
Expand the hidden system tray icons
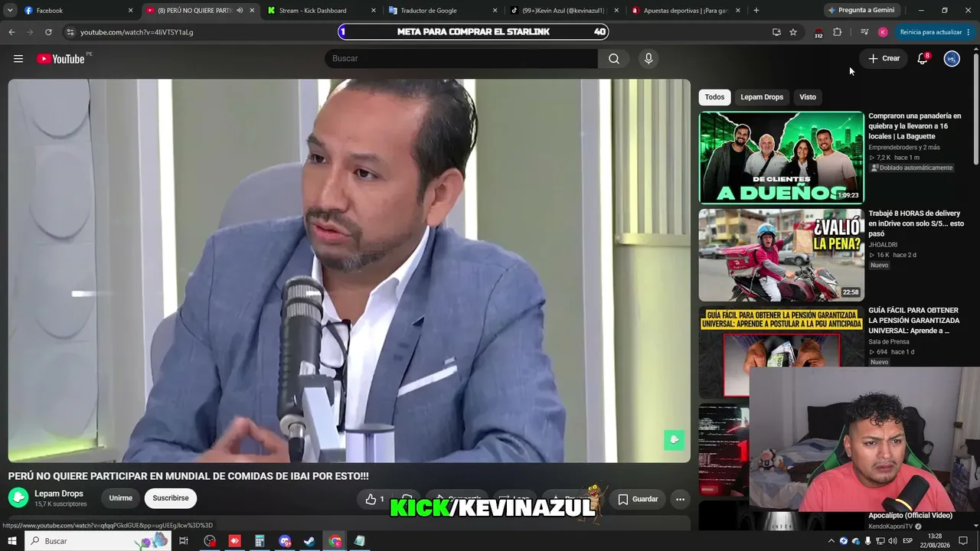click(831, 541)
